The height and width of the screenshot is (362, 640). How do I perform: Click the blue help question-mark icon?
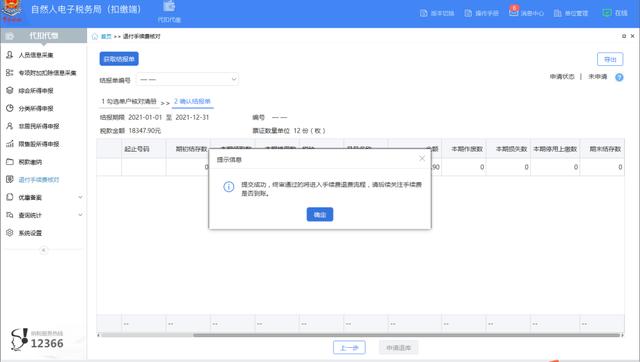click(619, 77)
